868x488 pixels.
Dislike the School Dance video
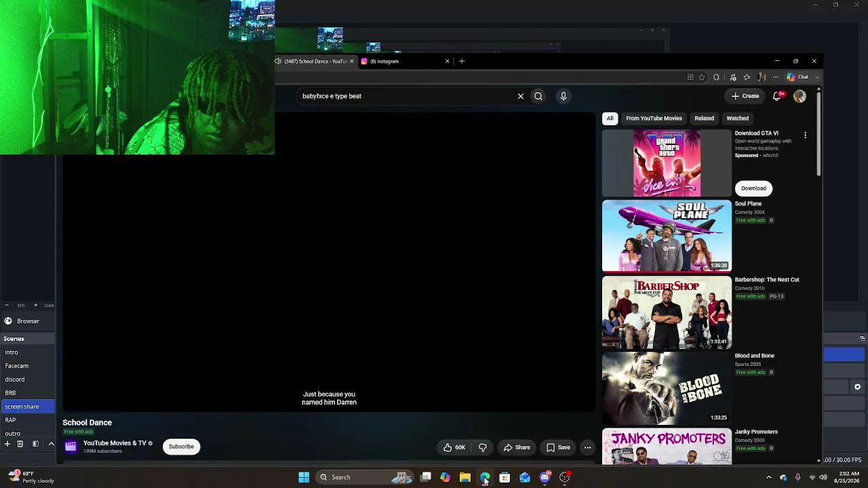coord(483,447)
